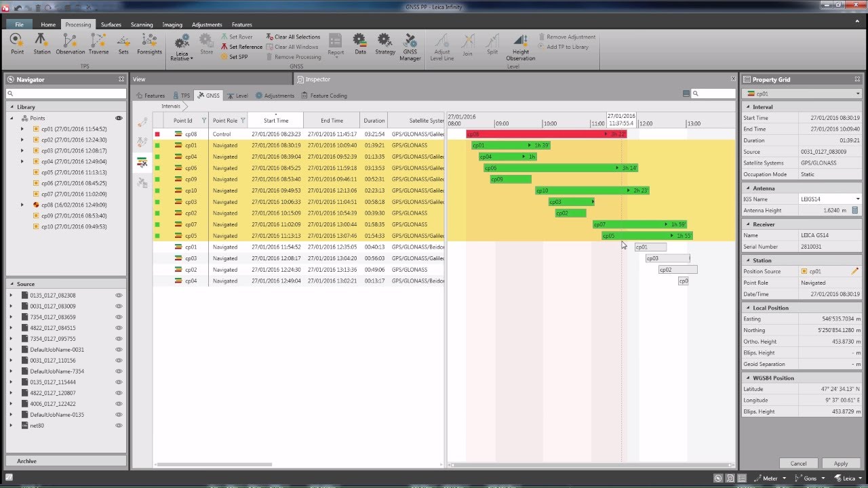Click the Station ribbon icon

(42, 44)
